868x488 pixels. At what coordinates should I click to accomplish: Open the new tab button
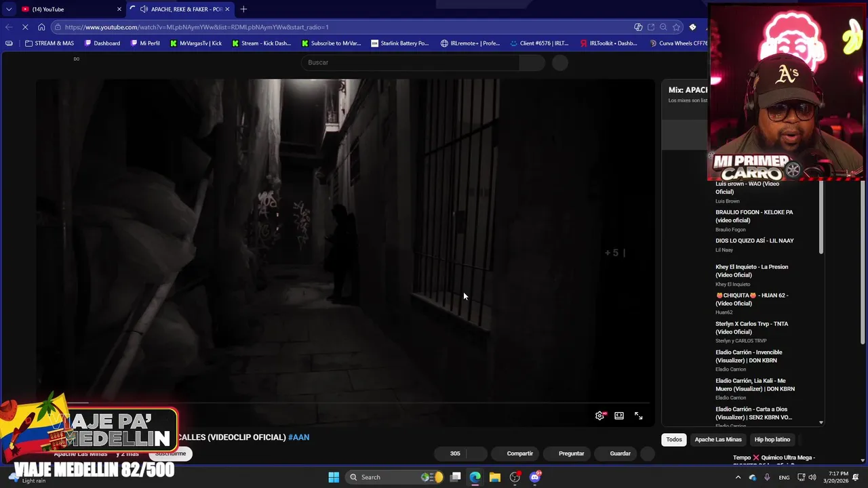pos(243,9)
